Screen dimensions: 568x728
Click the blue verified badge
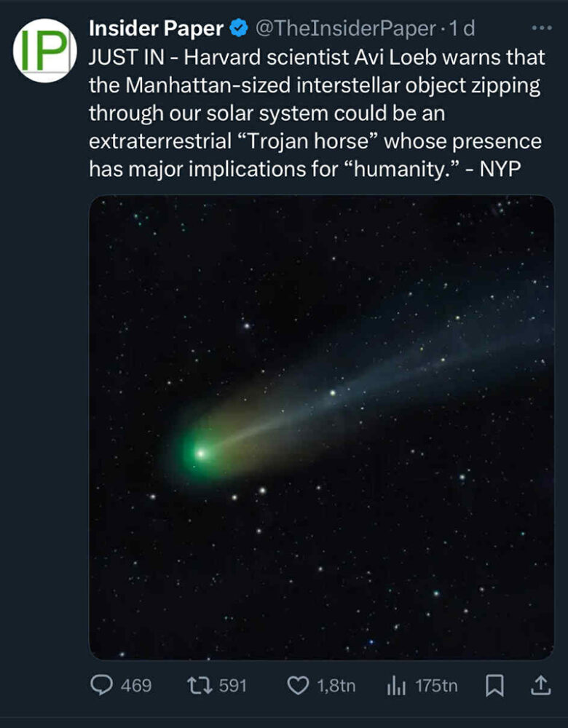pyautogui.click(x=238, y=29)
